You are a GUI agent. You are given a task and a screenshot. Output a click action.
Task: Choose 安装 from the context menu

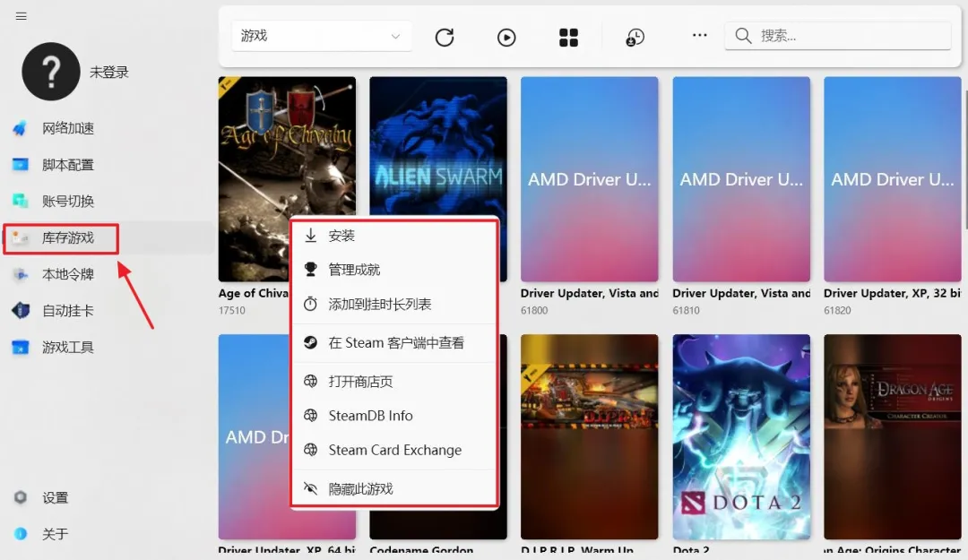(394, 236)
